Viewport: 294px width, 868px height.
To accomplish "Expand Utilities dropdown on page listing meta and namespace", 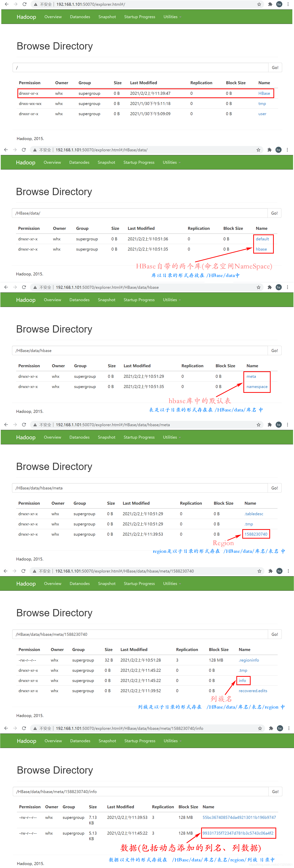I will 172,300.
